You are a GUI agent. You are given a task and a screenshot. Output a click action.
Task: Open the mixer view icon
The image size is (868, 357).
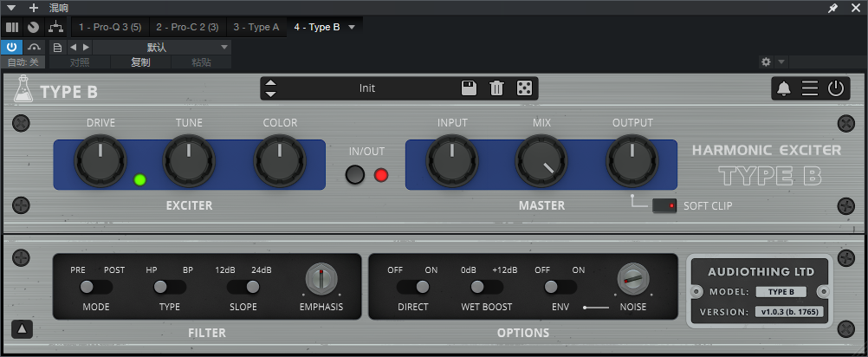click(x=12, y=27)
